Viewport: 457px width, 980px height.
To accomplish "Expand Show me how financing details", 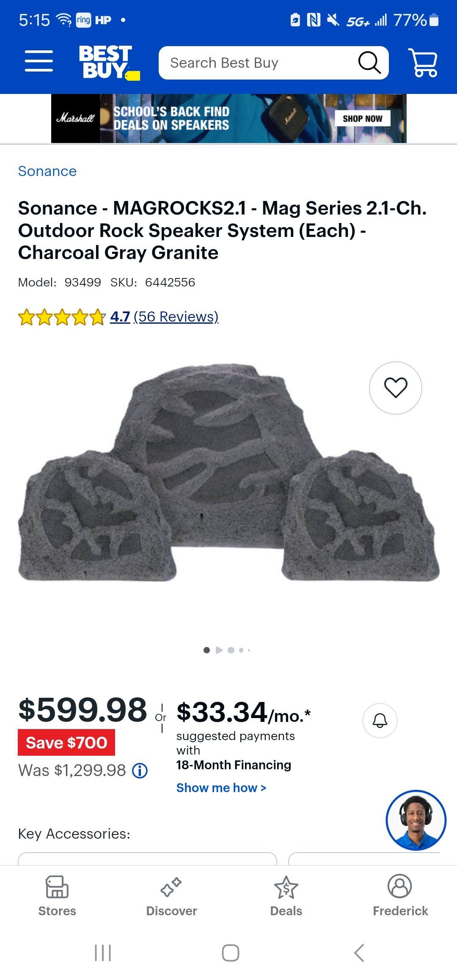I will pyautogui.click(x=221, y=788).
